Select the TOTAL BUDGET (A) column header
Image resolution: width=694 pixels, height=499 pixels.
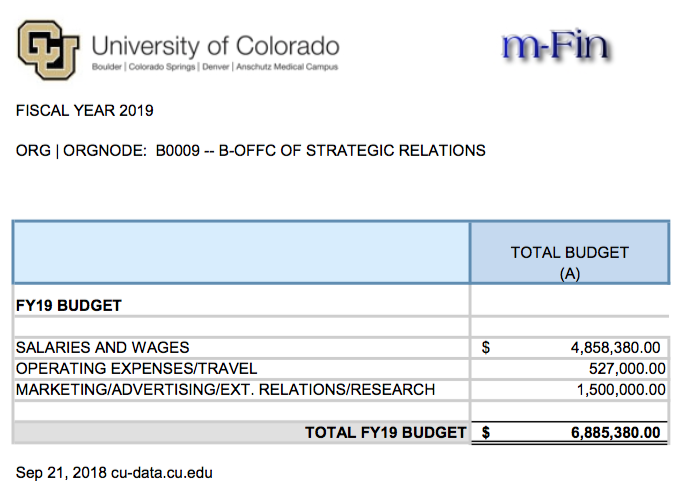coord(569,262)
